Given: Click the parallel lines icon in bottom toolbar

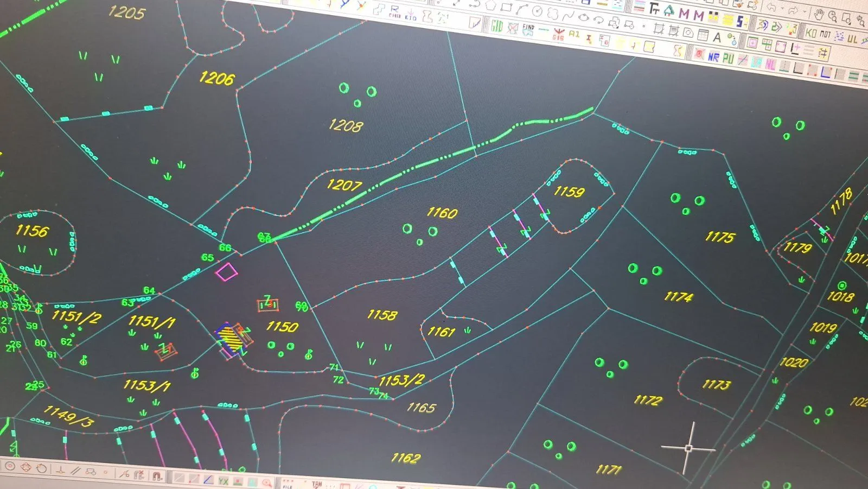Looking at the screenshot, I should pos(75,471).
